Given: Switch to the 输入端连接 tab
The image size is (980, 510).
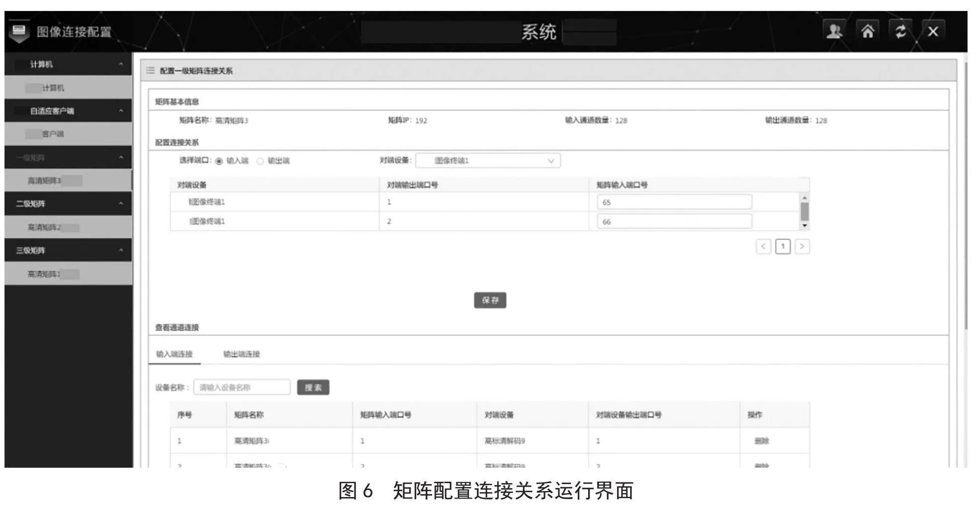Looking at the screenshot, I should point(174,354).
